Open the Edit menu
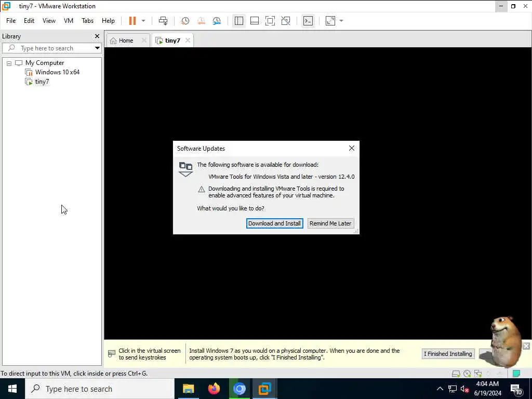This screenshot has height=399, width=532. [x=29, y=21]
